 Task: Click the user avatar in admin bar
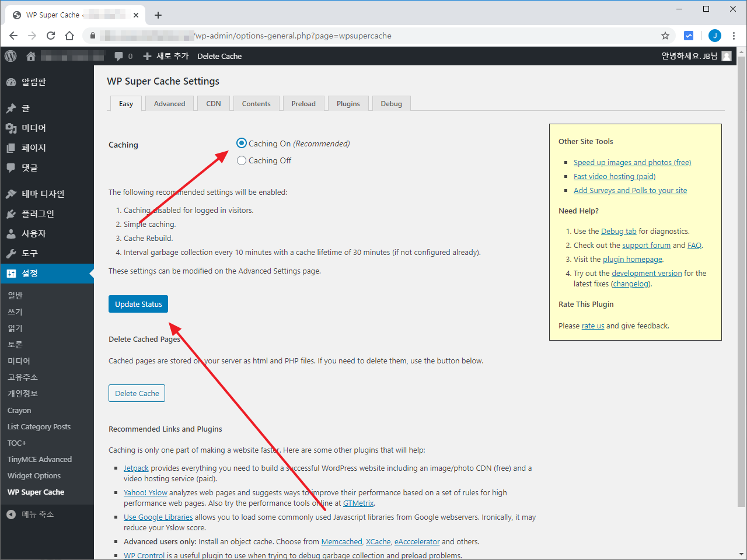[727, 56]
